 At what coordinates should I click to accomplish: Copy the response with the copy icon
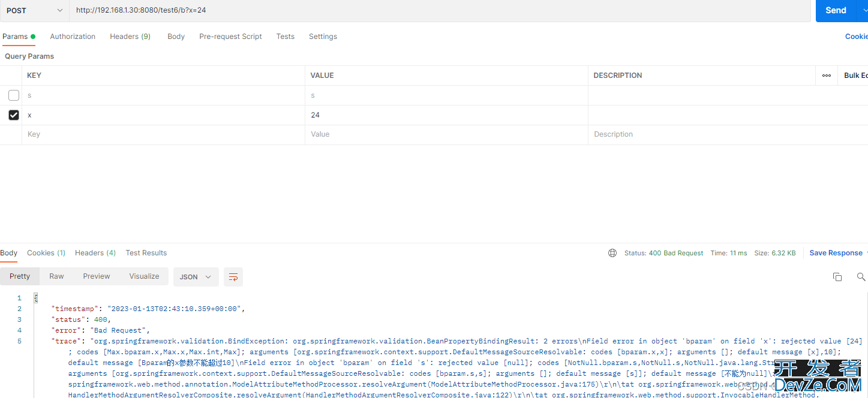(837, 277)
